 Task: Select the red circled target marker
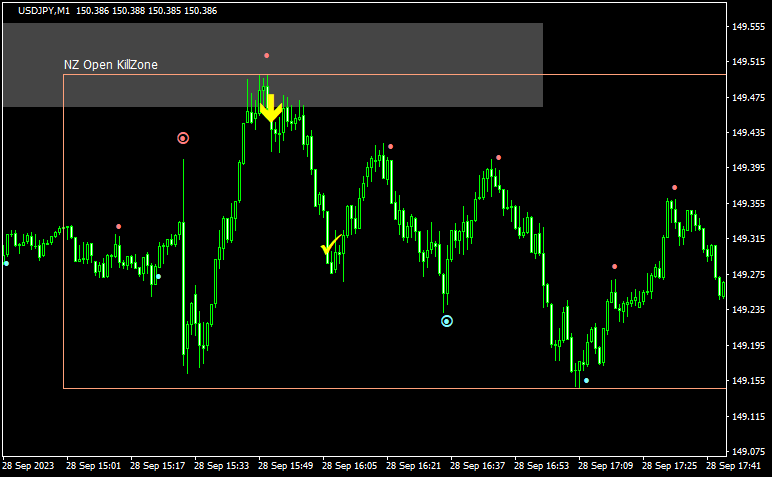pyautogui.click(x=183, y=138)
